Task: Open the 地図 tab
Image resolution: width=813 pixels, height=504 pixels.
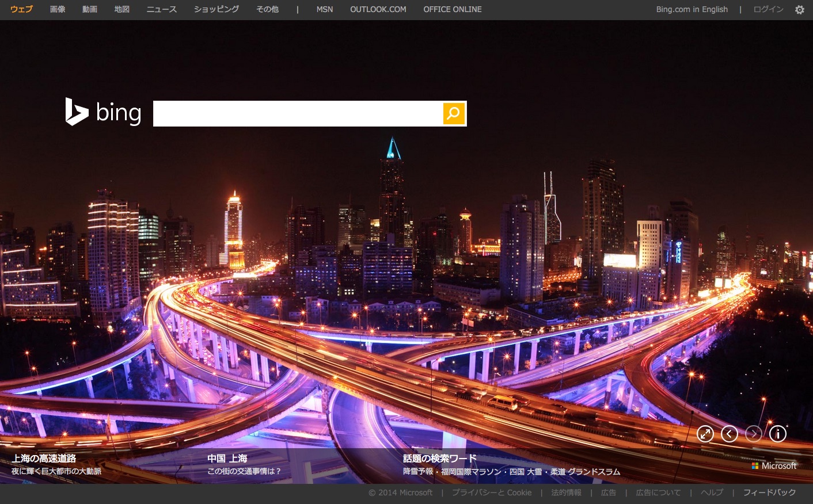Action: 122,10
